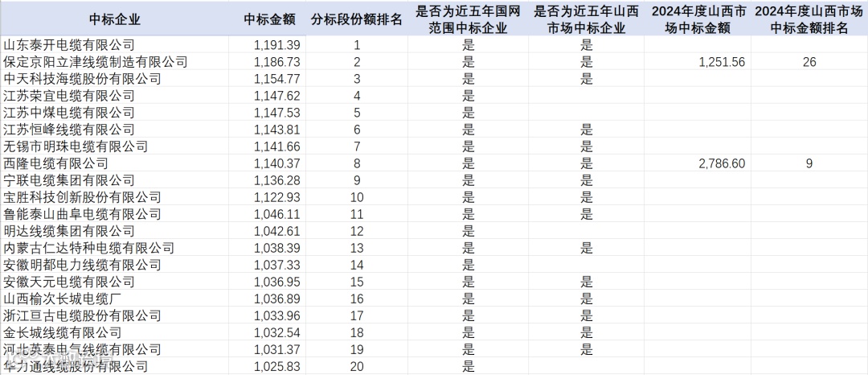Click cell 宝胜科技创新股份有限公司
The height and width of the screenshot is (375, 868).
click(x=115, y=197)
